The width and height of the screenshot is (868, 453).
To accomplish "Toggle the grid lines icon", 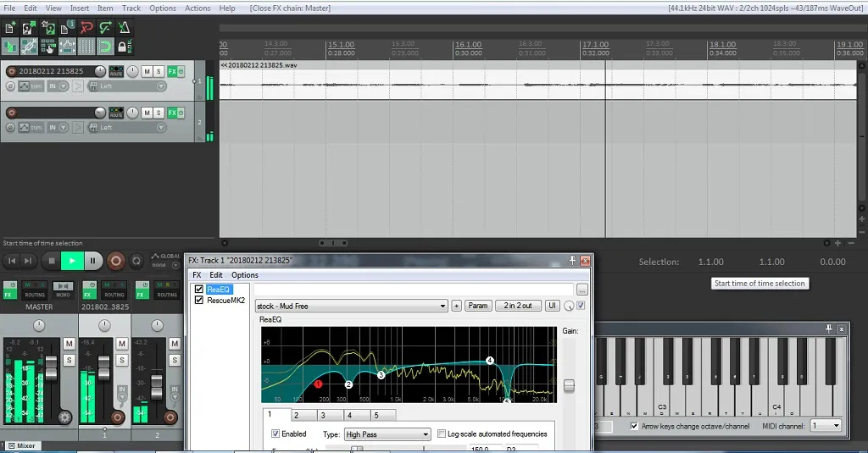I will [86, 47].
